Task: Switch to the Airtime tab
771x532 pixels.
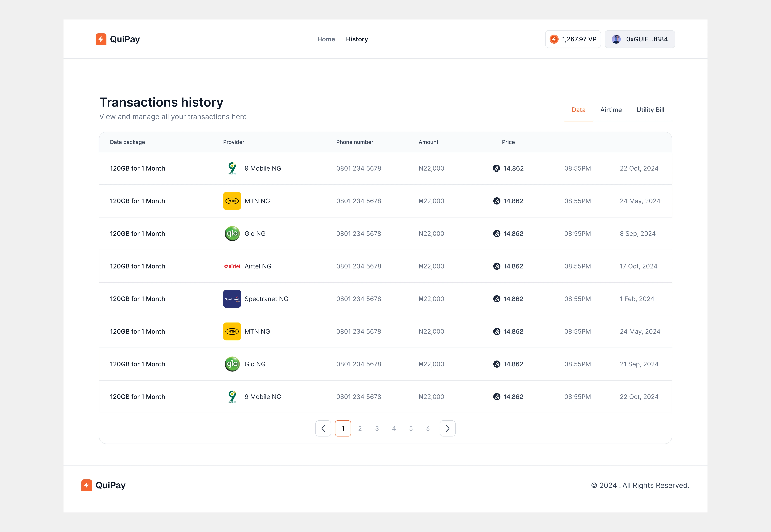Action: (x=611, y=110)
